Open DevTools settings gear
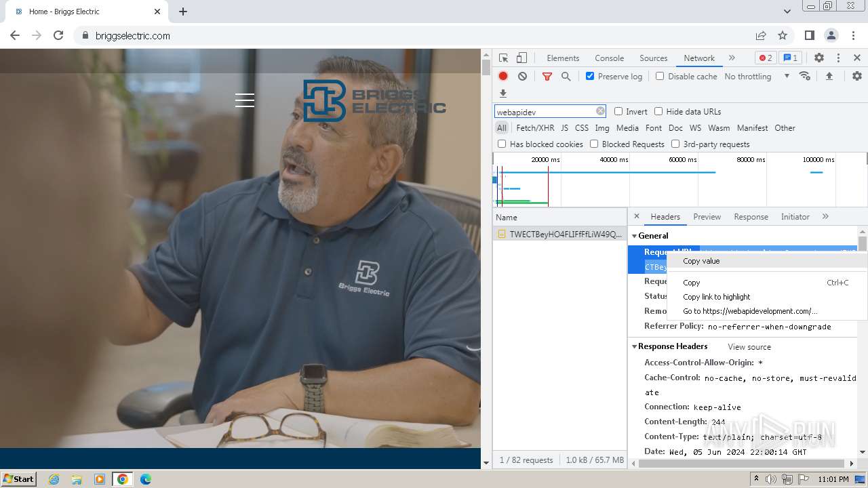This screenshot has width=868, height=488. coord(819,58)
